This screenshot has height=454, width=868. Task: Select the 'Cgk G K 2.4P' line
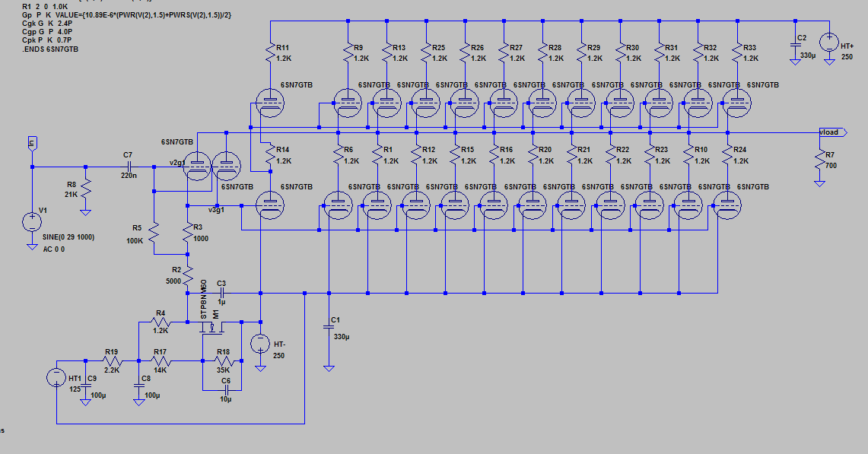pos(47,24)
